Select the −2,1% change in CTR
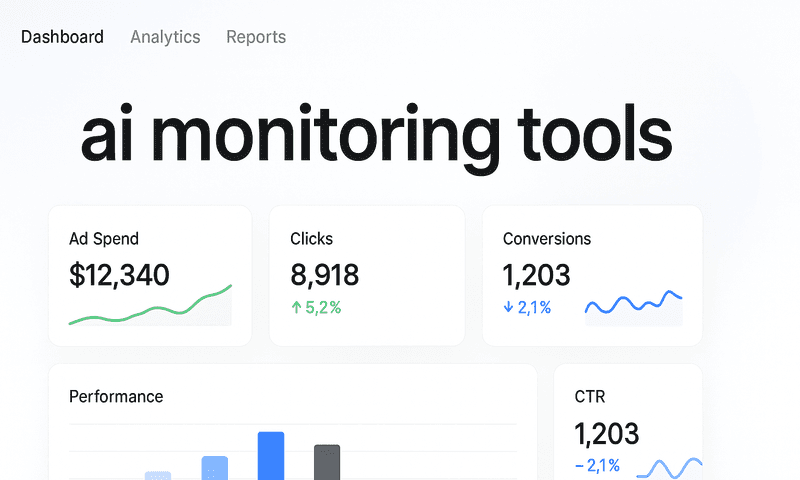 597,466
